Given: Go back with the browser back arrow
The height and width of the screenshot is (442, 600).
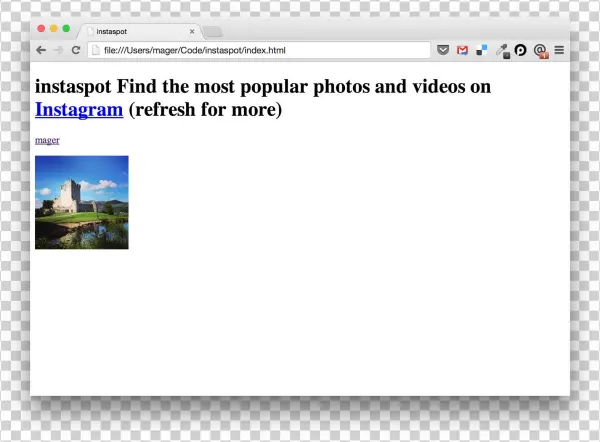Looking at the screenshot, I should pos(41,50).
